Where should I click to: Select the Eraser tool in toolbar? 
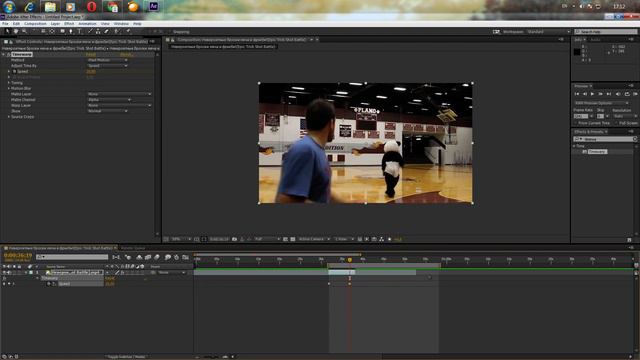pyautogui.click(x=107, y=31)
